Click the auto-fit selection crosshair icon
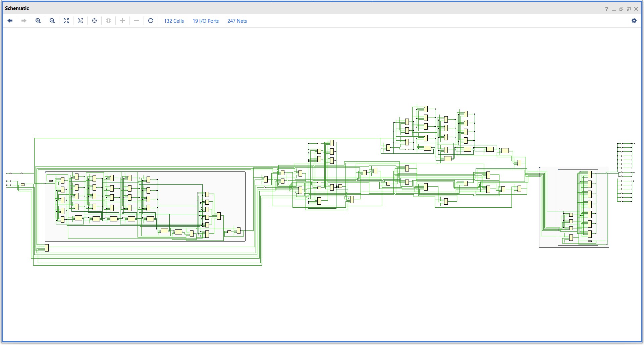This screenshot has height=345, width=644. pos(94,21)
